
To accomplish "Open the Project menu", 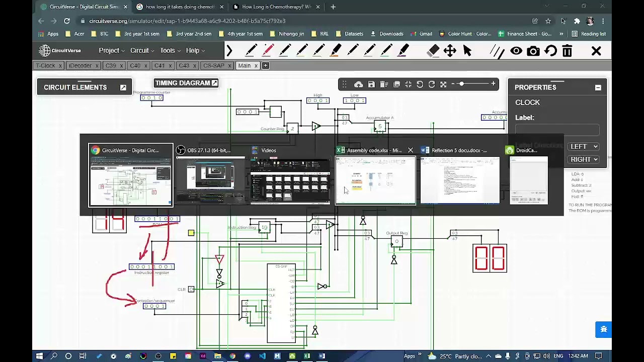I will click(x=112, y=50).
